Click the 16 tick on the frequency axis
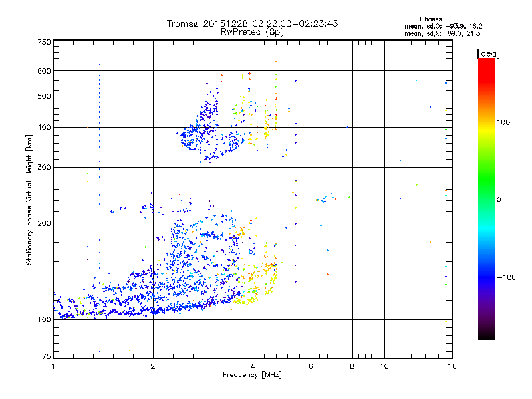The image size is (532, 399). coord(450,366)
